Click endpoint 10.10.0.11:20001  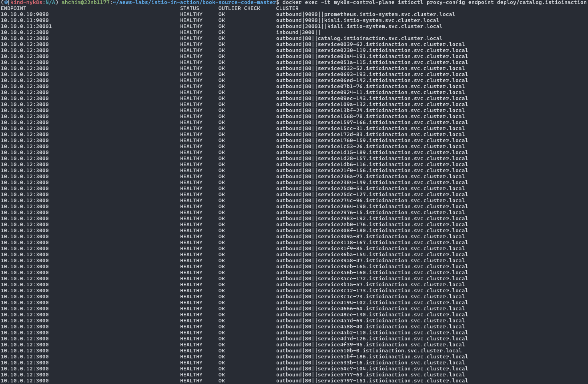coord(26,26)
